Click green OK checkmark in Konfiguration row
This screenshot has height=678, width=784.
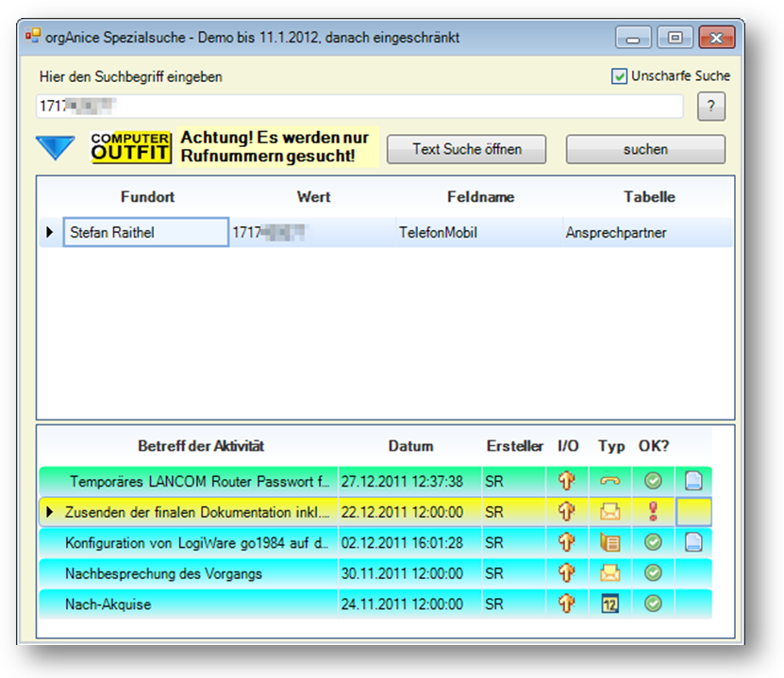pyautogui.click(x=653, y=542)
